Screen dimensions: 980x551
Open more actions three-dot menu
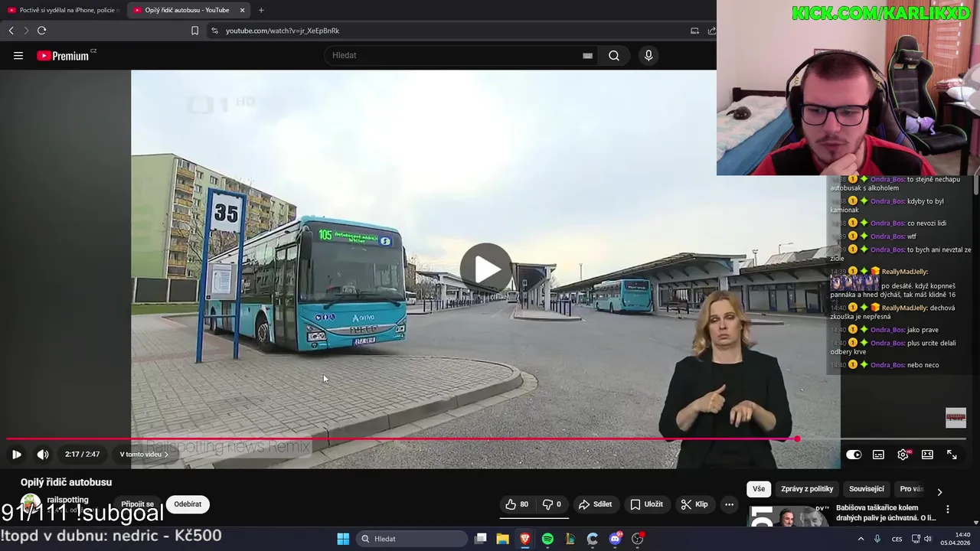pyautogui.click(x=729, y=504)
